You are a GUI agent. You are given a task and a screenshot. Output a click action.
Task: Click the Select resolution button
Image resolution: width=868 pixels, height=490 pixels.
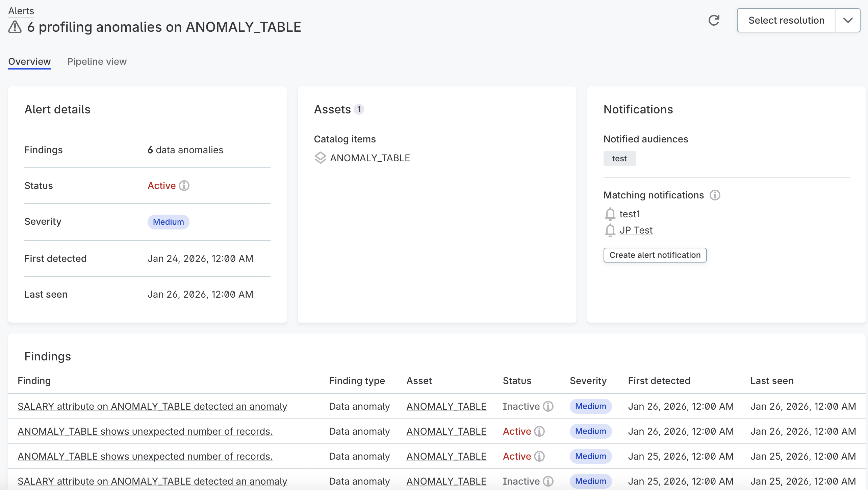[786, 20]
